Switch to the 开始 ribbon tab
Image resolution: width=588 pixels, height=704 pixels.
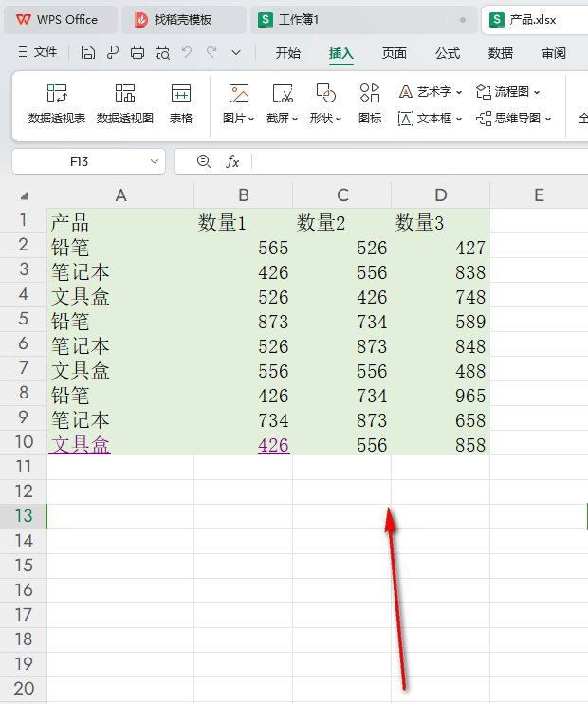[x=288, y=53]
